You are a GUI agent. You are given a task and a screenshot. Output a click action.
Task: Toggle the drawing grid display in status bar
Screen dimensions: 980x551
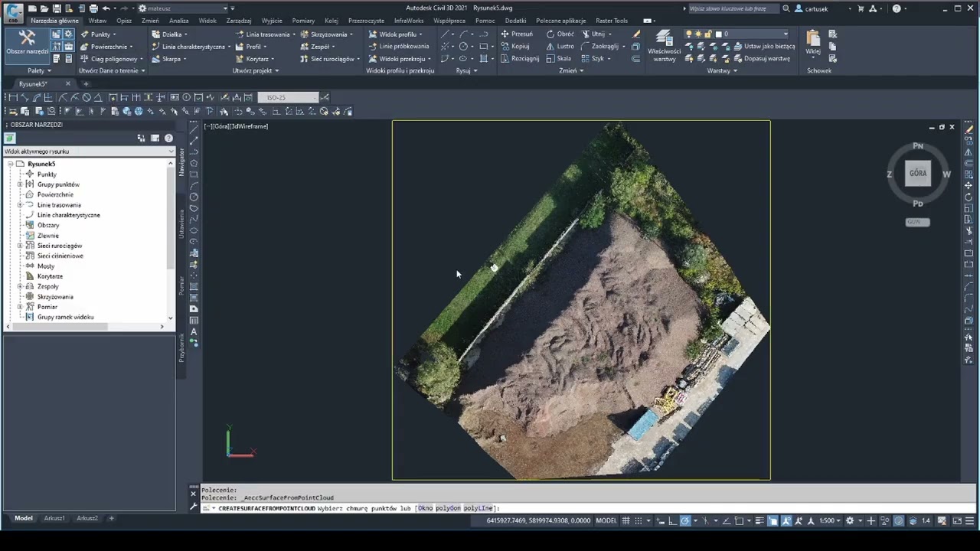pyautogui.click(x=626, y=520)
